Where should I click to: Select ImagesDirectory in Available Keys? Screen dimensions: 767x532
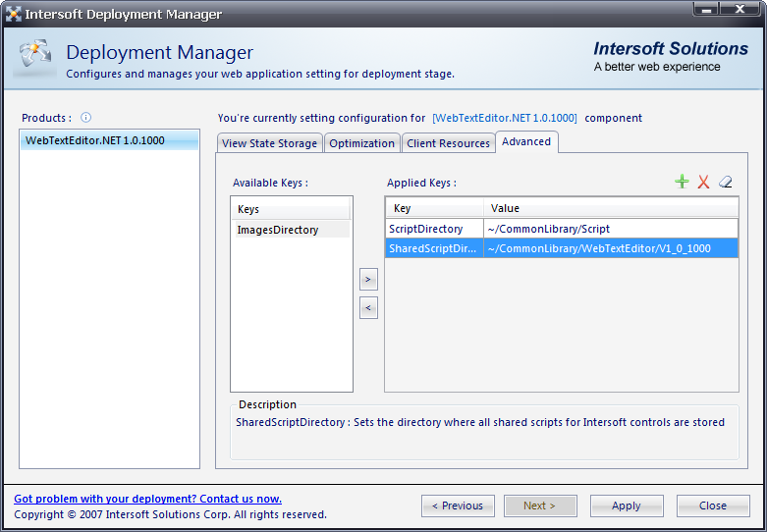tap(278, 230)
